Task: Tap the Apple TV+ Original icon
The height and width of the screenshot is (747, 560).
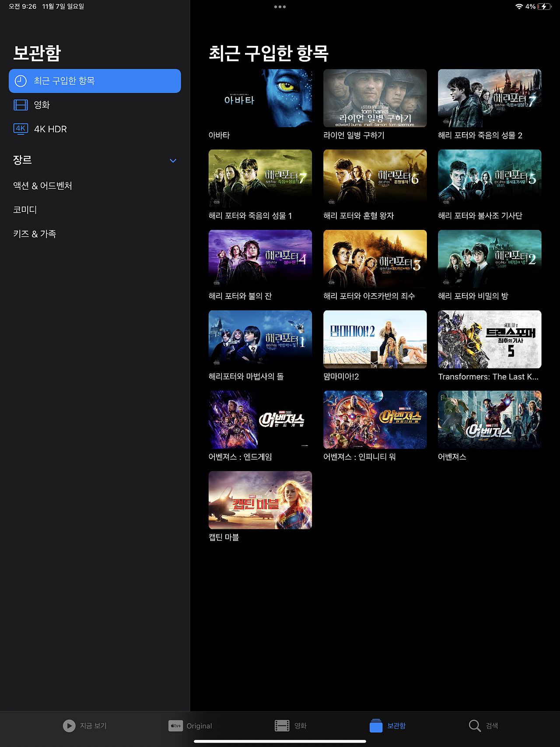Action: (x=175, y=726)
